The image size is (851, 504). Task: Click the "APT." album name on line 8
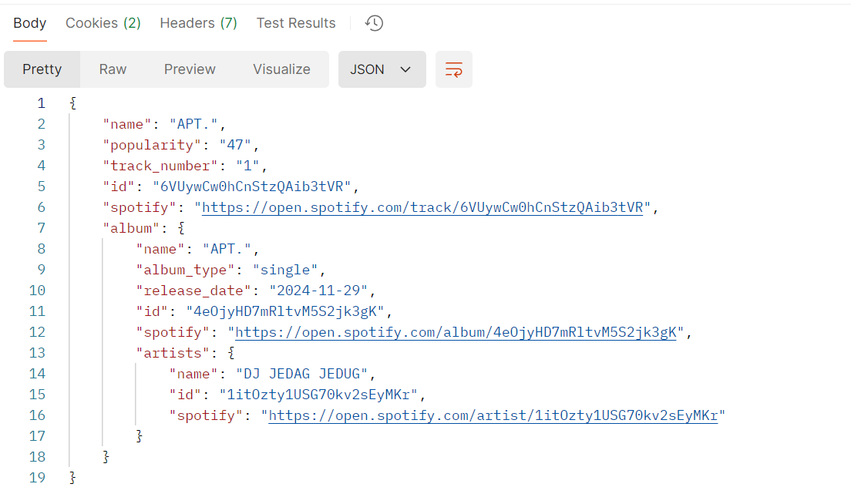pyautogui.click(x=227, y=249)
